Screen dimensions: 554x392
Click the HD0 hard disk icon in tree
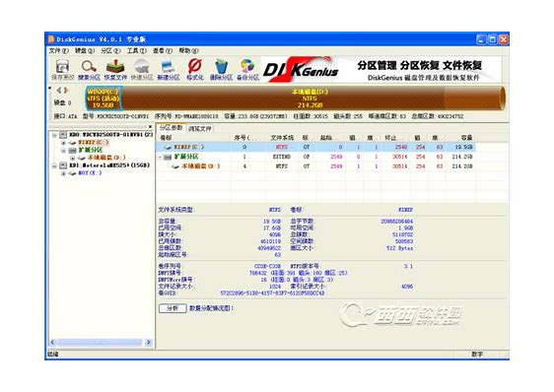63,135
